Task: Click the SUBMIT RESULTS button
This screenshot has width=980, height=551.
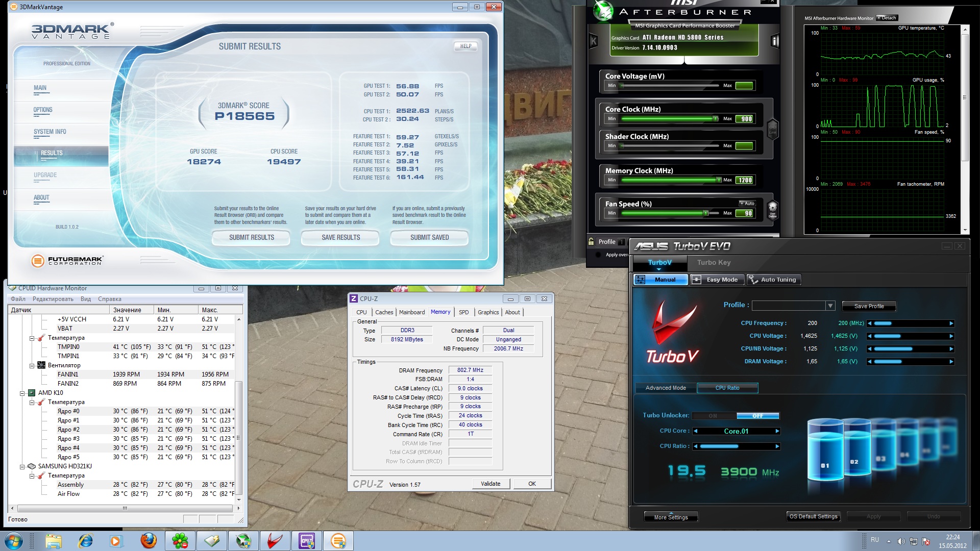Action: point(251,238)
